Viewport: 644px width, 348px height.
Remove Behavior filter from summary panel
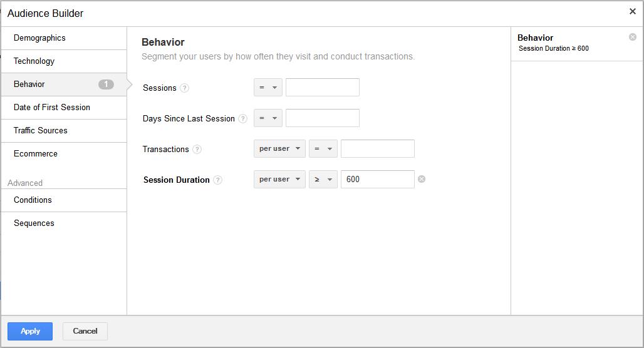[632, 37]
